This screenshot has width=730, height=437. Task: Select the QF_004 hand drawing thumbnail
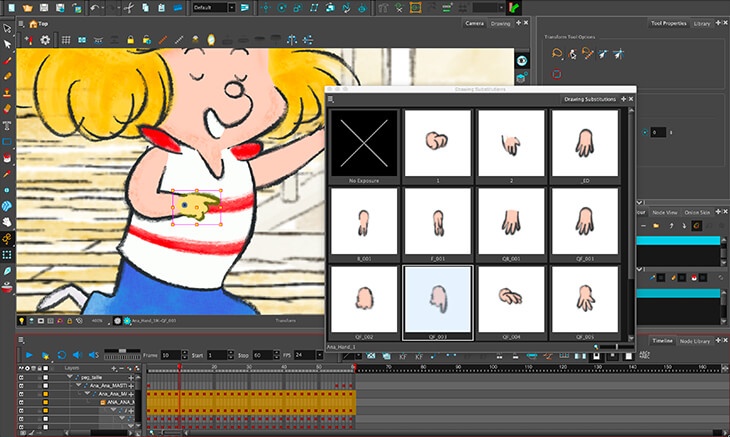pos(511,303)
